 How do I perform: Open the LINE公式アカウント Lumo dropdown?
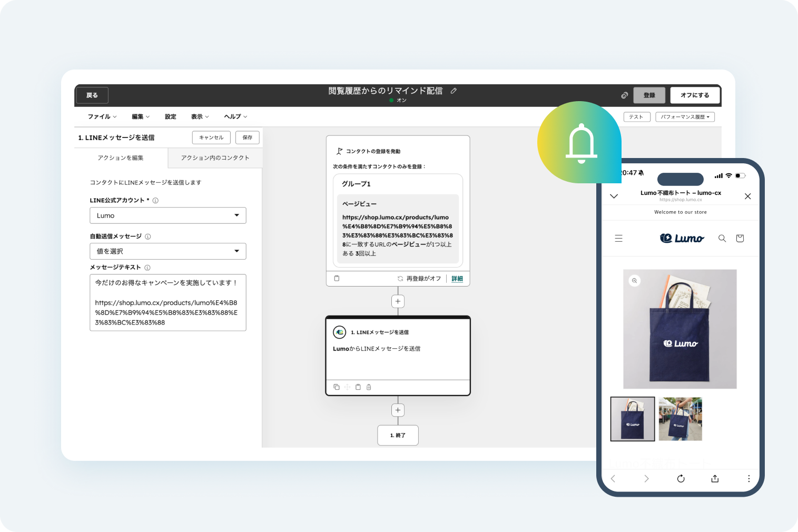coord(168,215)
